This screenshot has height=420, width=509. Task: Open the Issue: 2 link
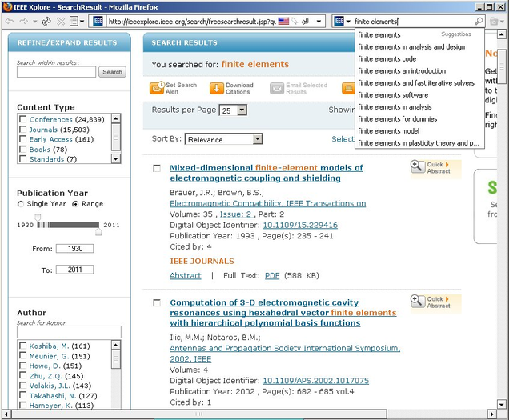[236, 214]
